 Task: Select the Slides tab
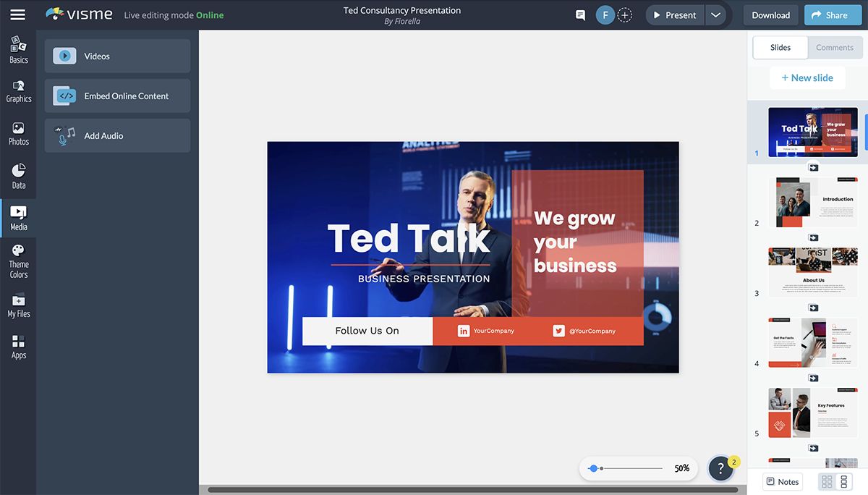tap(780, 48)
